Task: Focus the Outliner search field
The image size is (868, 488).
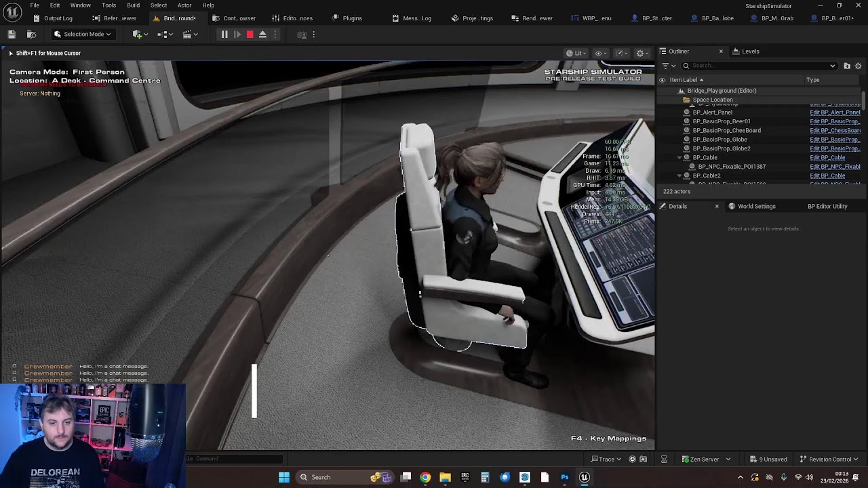Action: coord(759,66)
